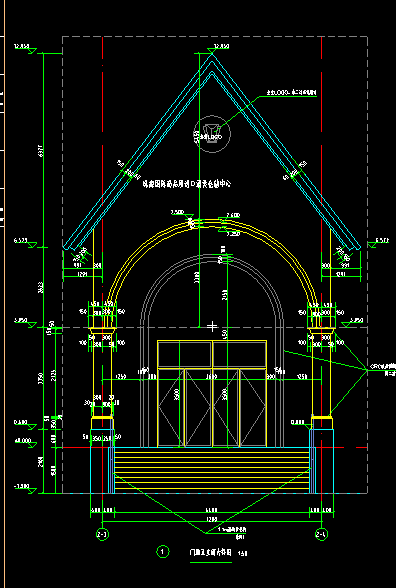Click the left-side 3.850 elevation marker
This screenshot has height=588, width=396.
pos(25,323)
